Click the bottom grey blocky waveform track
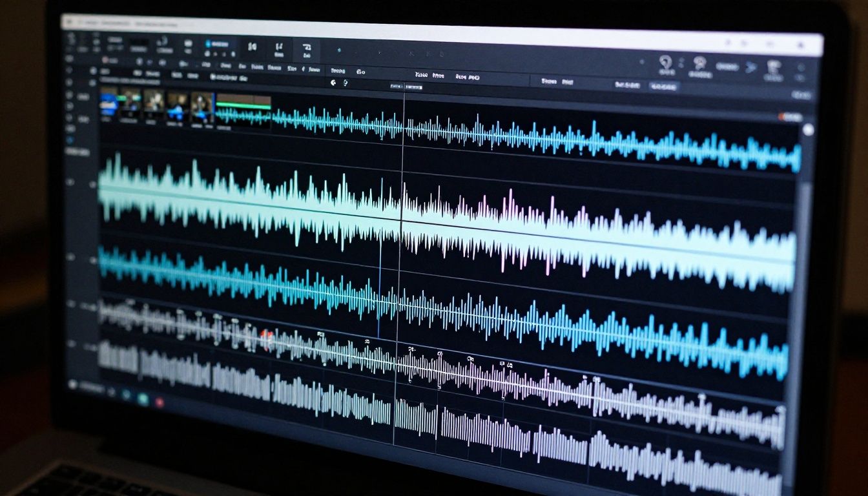Screen dimensions: 868x496 tap(439, 413)
